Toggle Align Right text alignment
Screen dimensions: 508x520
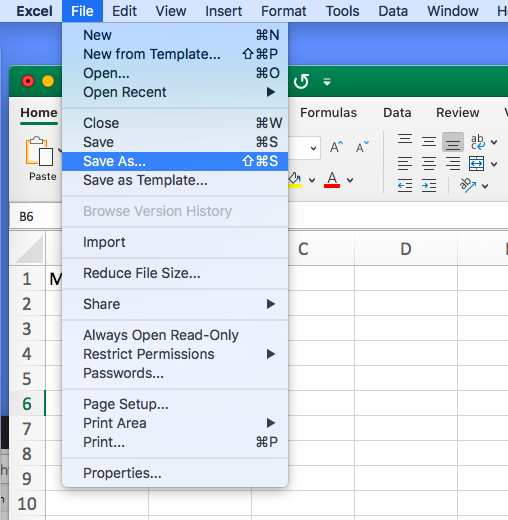[x=453, y=163]
